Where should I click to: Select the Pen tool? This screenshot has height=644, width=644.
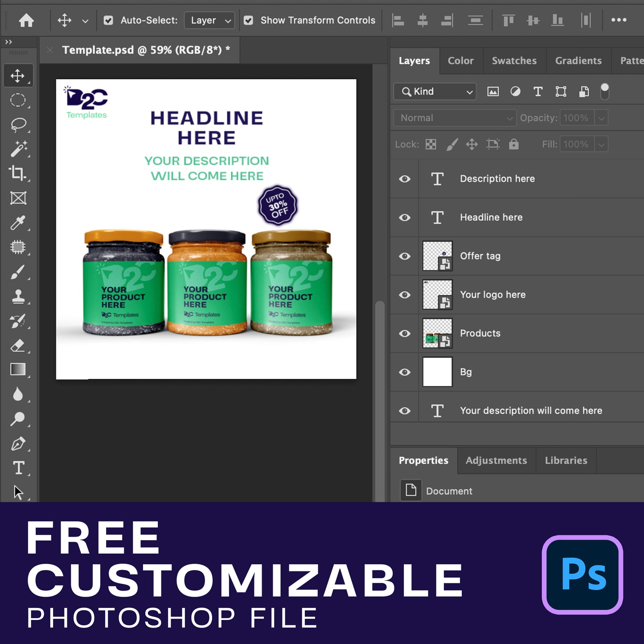[x=18, y=444]
